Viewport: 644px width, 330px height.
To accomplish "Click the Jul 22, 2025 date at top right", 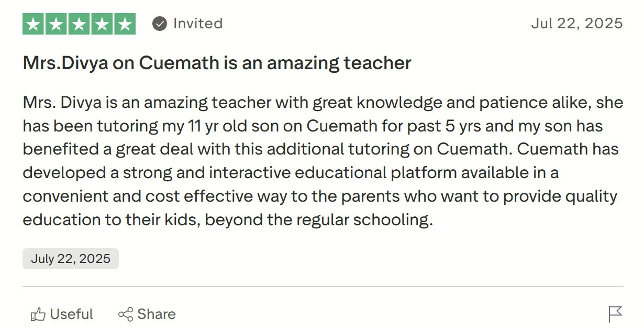I will tap(576, 23).
